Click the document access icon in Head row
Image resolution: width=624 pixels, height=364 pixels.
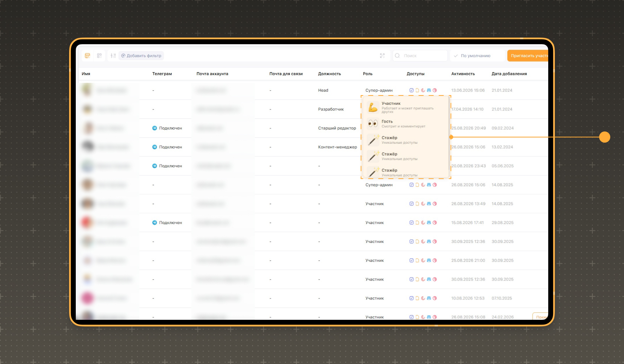coord(417,90)
